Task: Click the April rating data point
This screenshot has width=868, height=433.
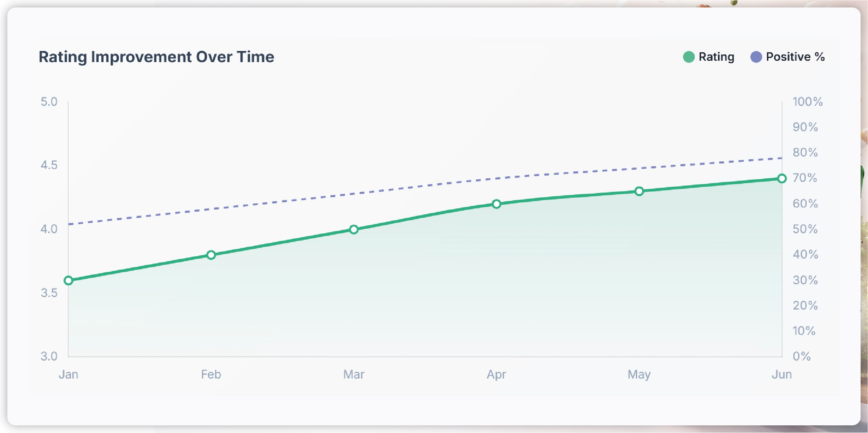Action: coord(496,204)
